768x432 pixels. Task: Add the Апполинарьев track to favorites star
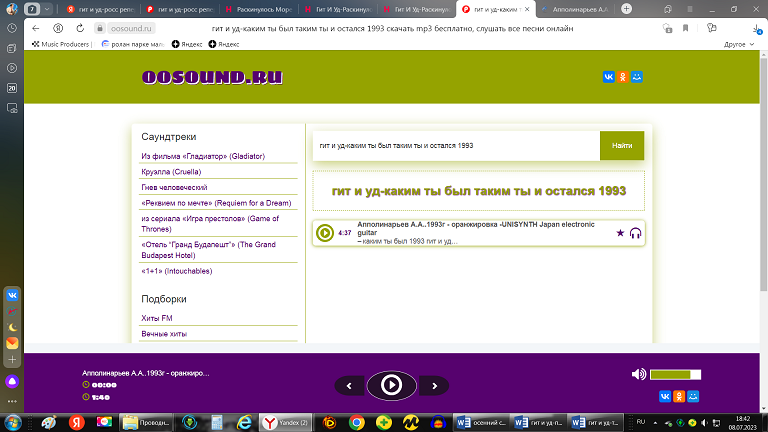pos(620,233)
